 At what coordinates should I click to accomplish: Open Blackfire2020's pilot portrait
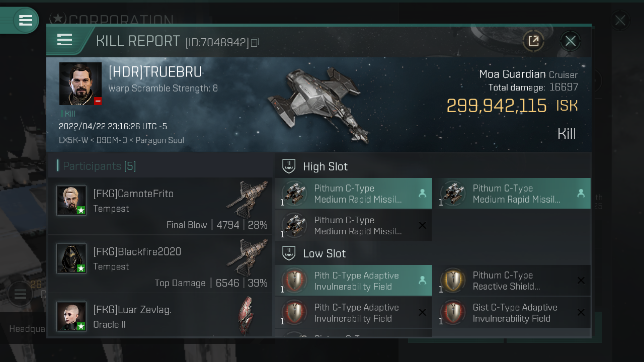(x=71, y=258)
